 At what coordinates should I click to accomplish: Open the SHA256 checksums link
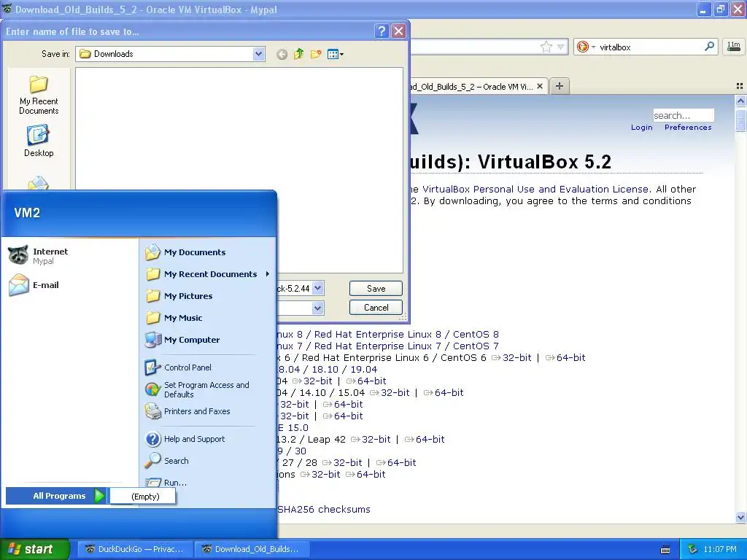323,510
